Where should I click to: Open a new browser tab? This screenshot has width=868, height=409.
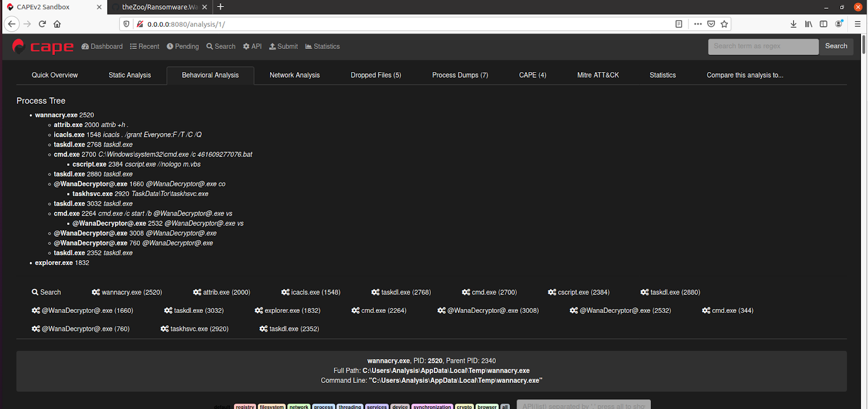point(220,7)
